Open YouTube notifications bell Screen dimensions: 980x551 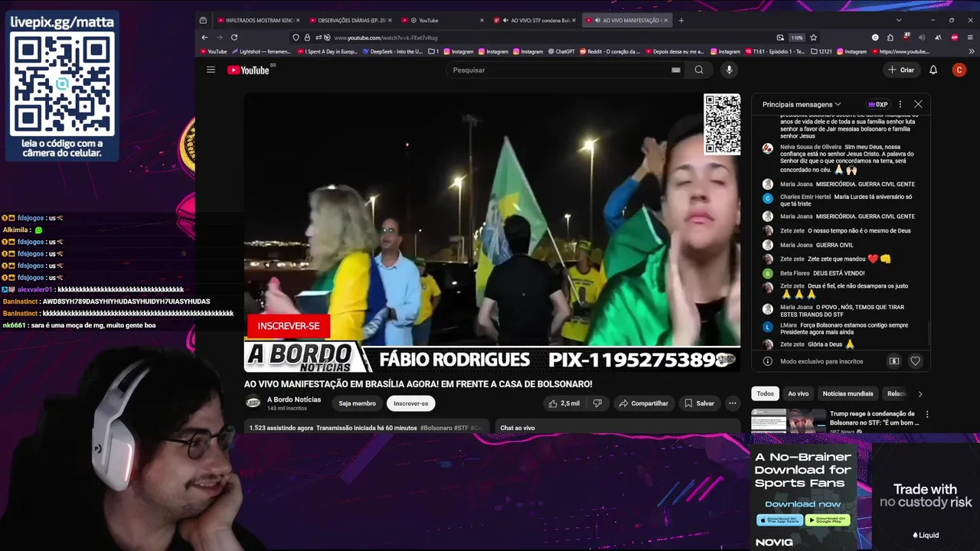pyautogui.click(x=933, y=70)
